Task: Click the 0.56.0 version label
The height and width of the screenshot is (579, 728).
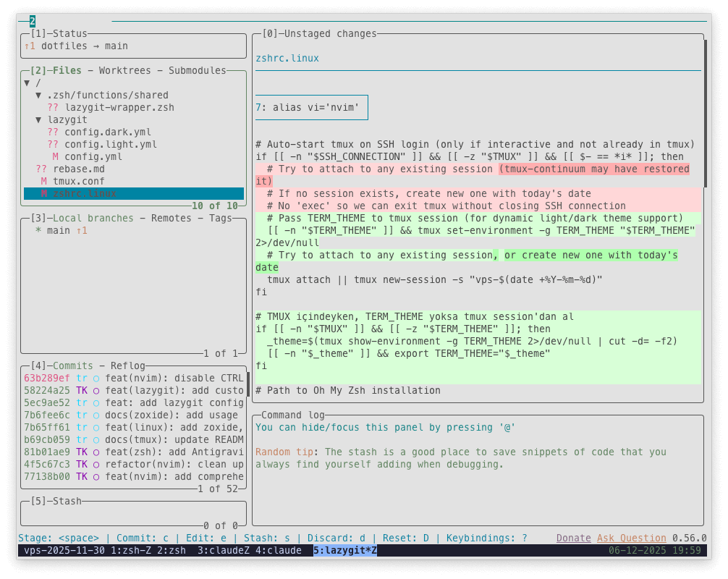Action: coord(690,538)
